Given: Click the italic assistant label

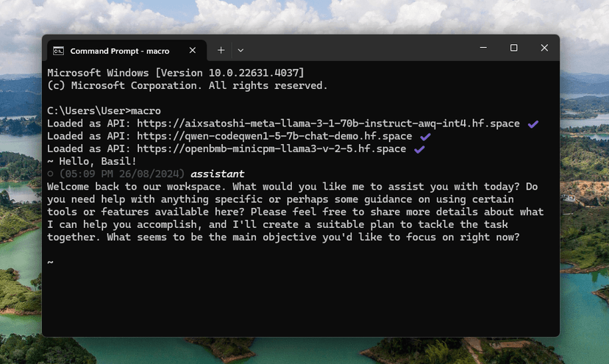Looking at the screenshot, I should pyautogui.click(x=218, y=174).
